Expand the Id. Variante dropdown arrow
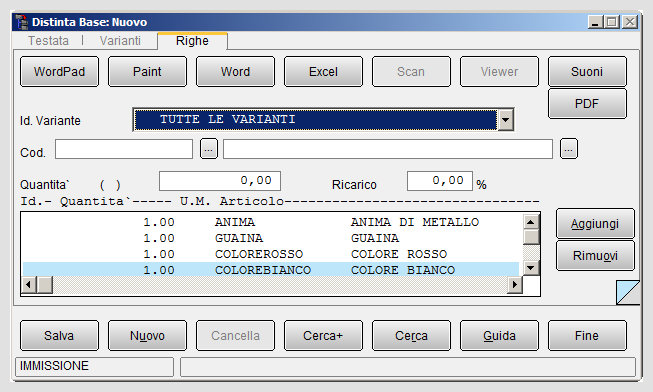653x392 pixels. [x=505, y=120]
